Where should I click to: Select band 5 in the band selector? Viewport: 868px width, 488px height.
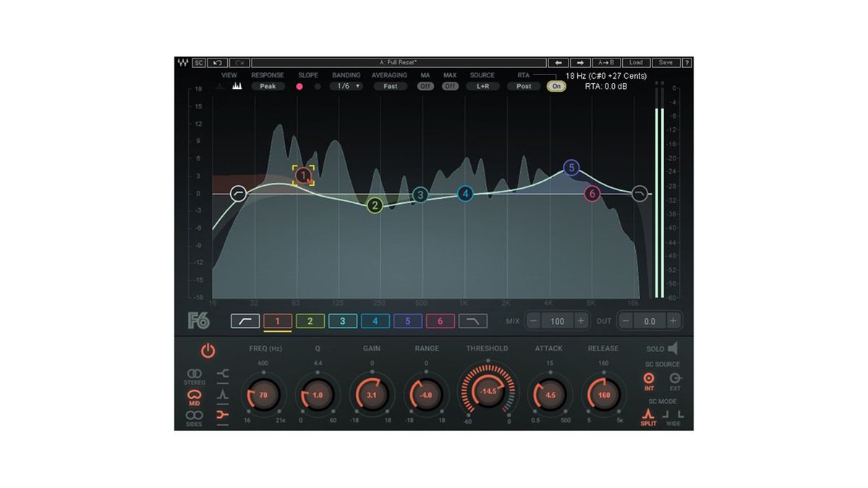[x=407, y=321]
